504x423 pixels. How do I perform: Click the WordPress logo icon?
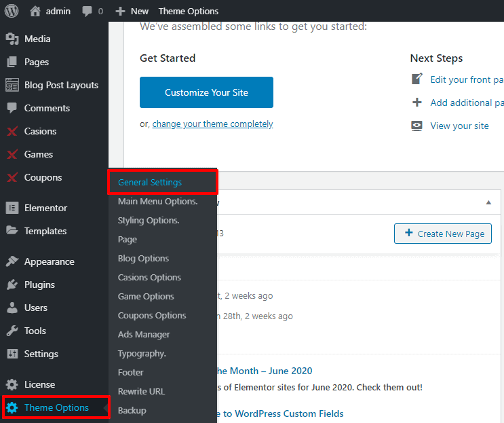coord(12,11)
